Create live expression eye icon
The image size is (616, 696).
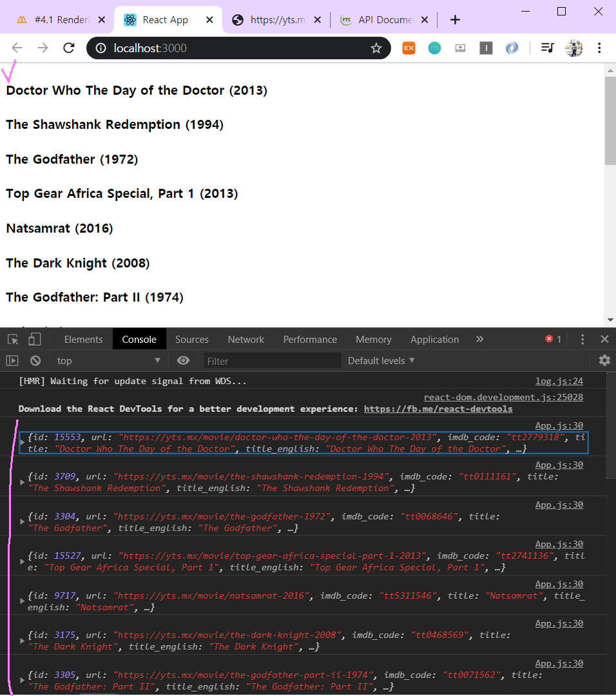(x=183, y=360)
